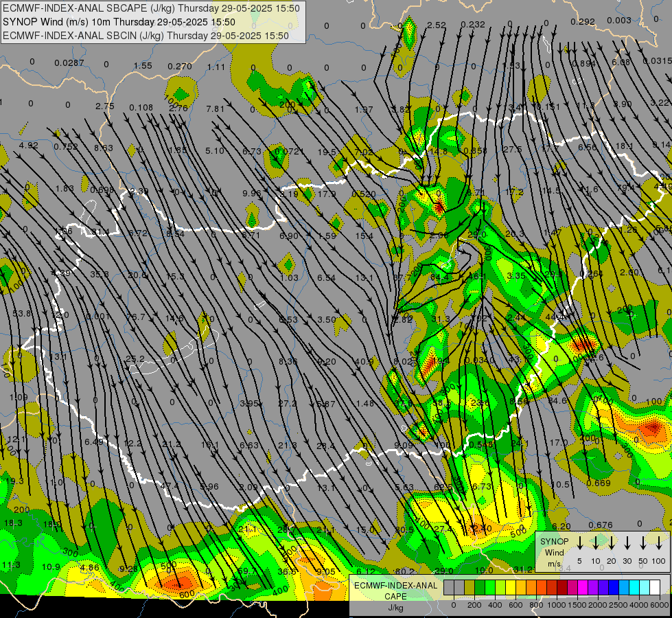
Task: Click the 1500 tick label on CAPE scale
Action: tap(577, 605)
